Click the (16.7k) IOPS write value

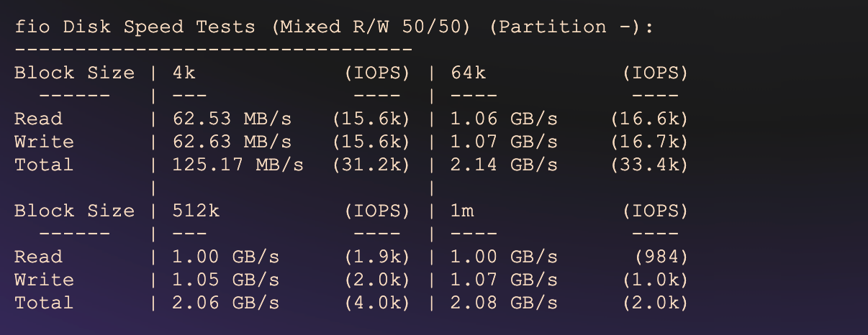tap(649, 142)
